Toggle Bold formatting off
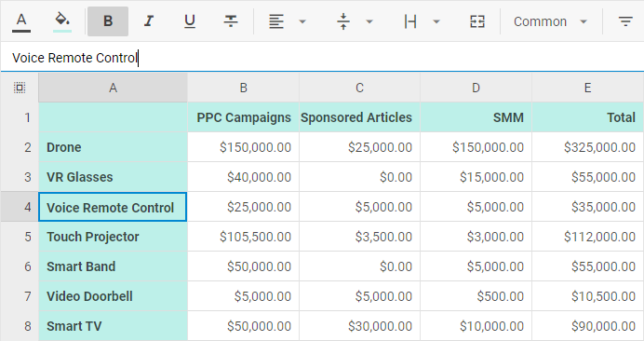 (108, 21)
